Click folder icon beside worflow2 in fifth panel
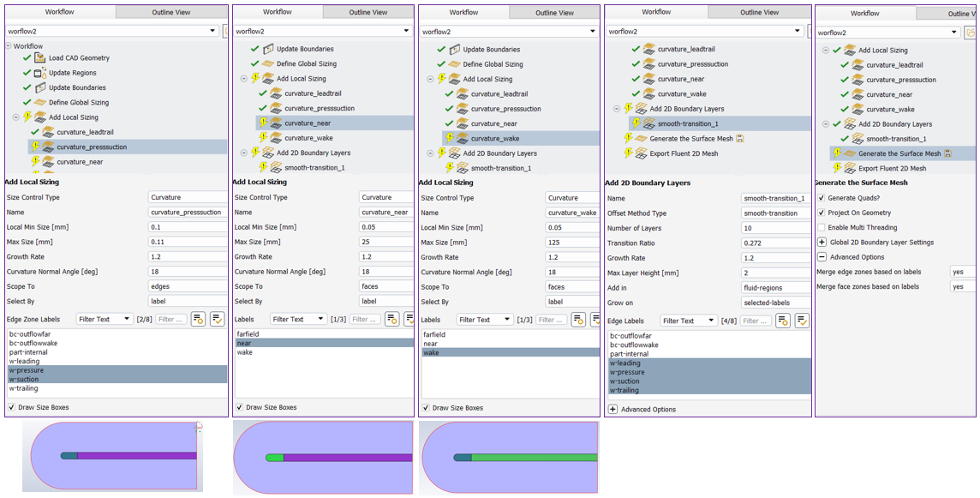 coord(970,33)
